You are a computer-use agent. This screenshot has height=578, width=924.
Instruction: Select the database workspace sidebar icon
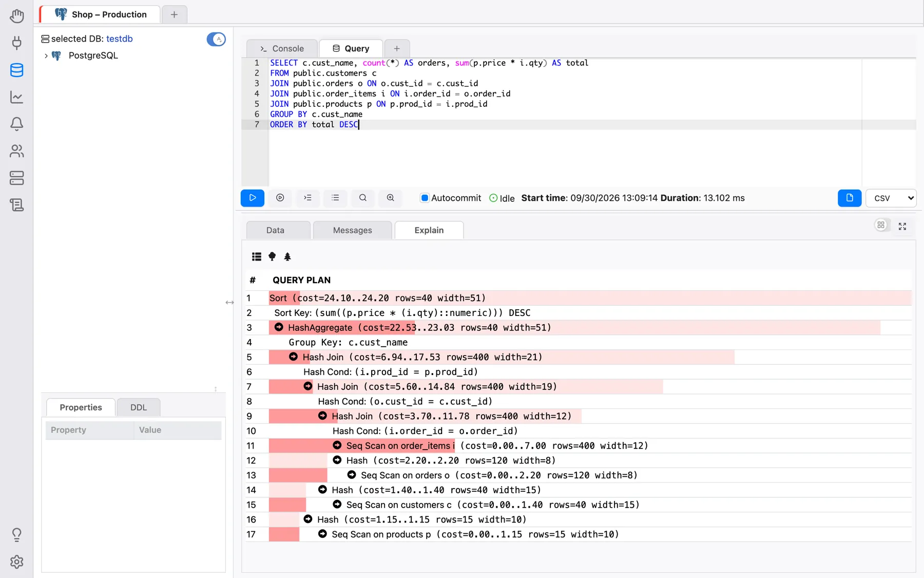click(16, 70)
